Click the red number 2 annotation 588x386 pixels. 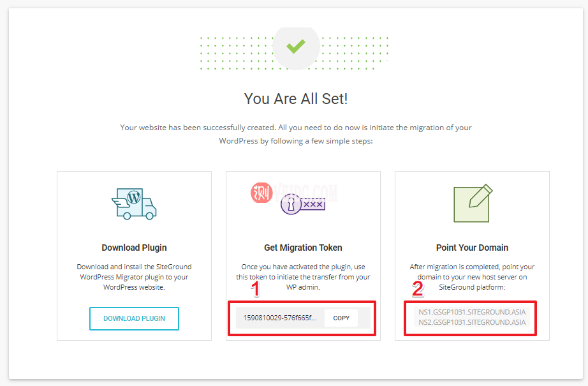click(x=418, y=289)
